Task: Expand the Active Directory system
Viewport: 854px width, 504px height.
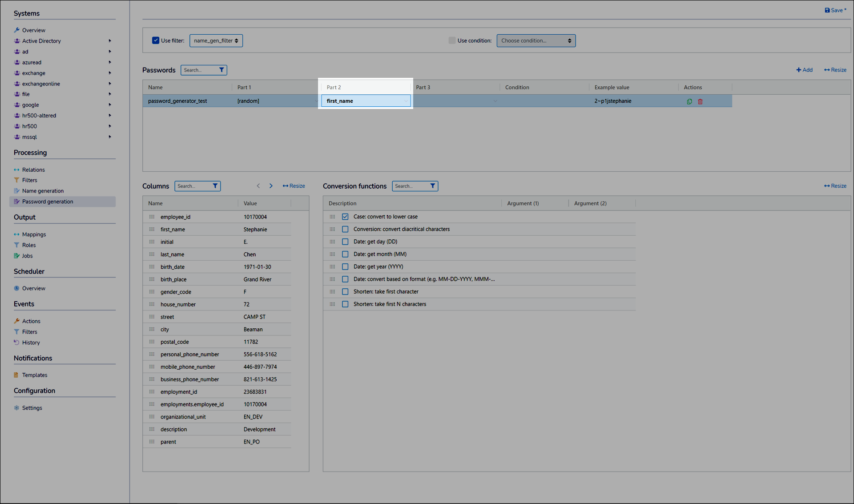Action: coord(110,41)
